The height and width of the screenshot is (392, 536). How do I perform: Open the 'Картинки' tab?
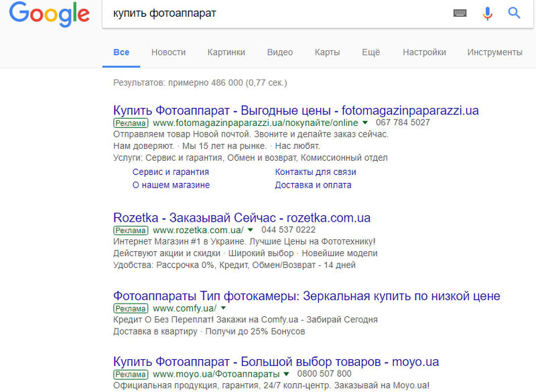click(226, 52)
